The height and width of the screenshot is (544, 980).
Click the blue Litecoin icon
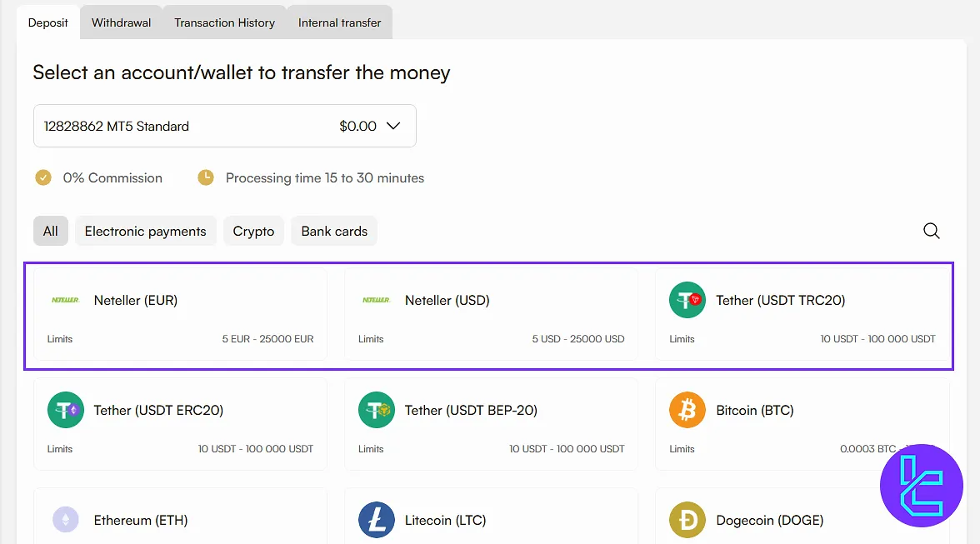click(376, 520)
